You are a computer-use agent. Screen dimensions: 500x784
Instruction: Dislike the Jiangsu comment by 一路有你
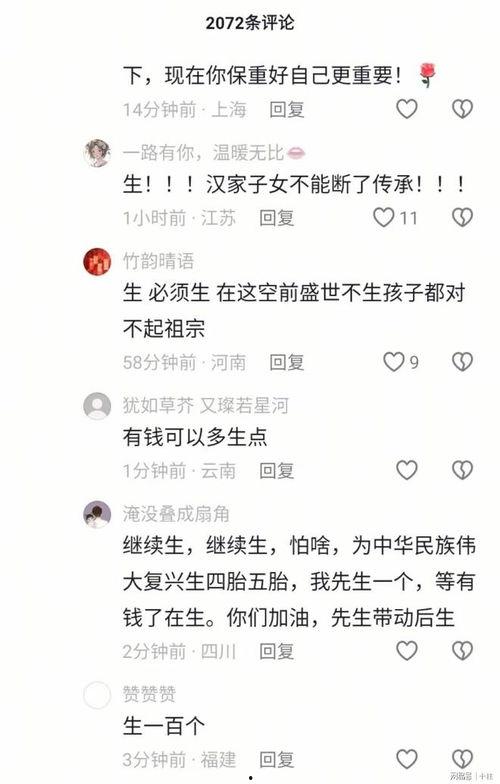tap(462, 217)
